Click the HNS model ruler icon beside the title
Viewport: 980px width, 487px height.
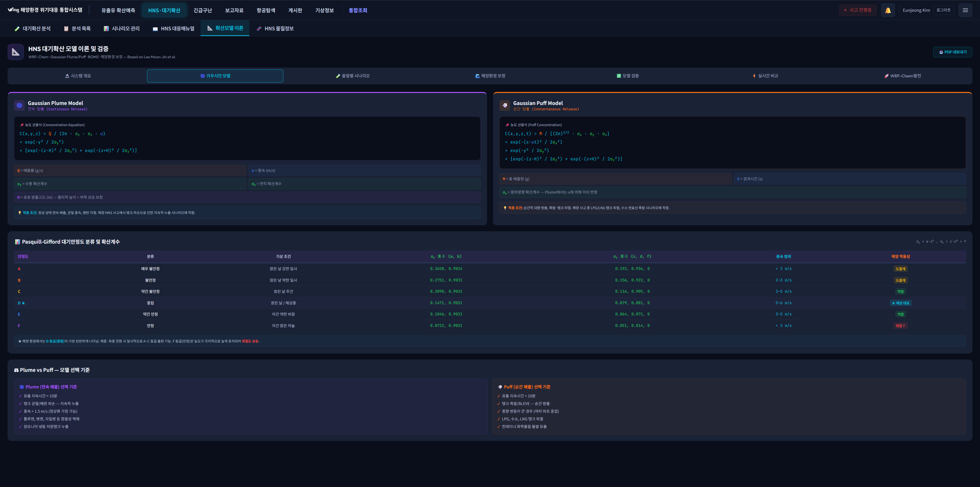click(x=16, y=52)
